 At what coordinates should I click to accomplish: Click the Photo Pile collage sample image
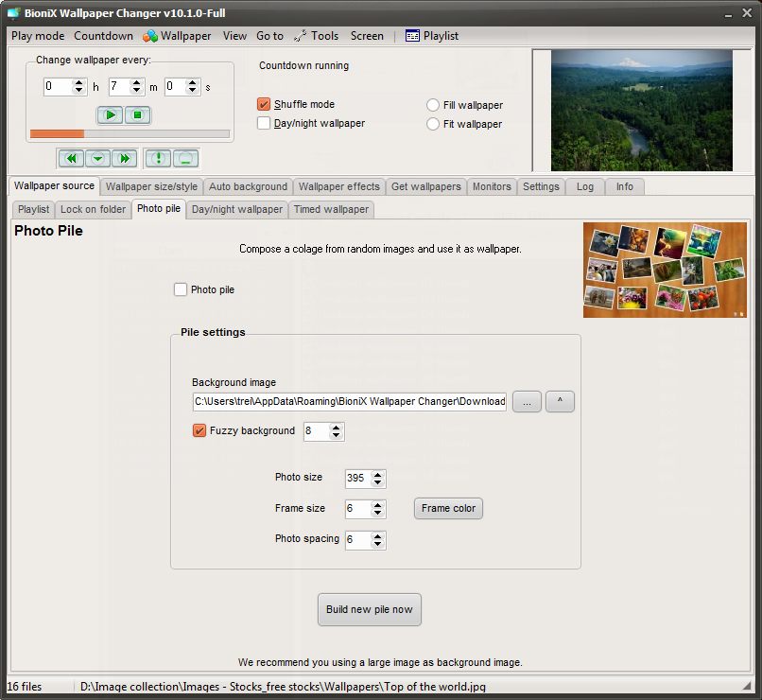tap(665, 271)
